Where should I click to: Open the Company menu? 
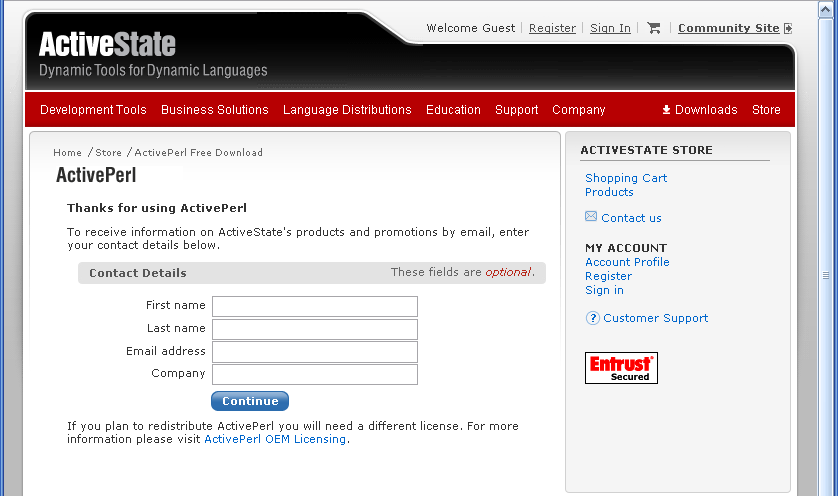pyautogui.click(x=578, y=110)
